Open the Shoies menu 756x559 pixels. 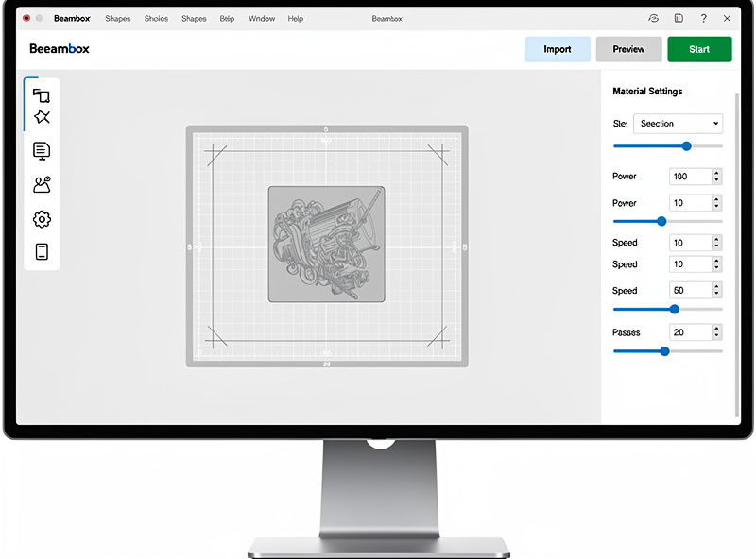pyautogui.click(x=156, y=18)
